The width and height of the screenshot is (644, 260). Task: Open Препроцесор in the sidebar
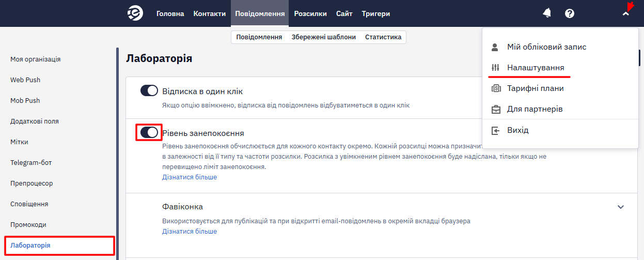(32, 183)
